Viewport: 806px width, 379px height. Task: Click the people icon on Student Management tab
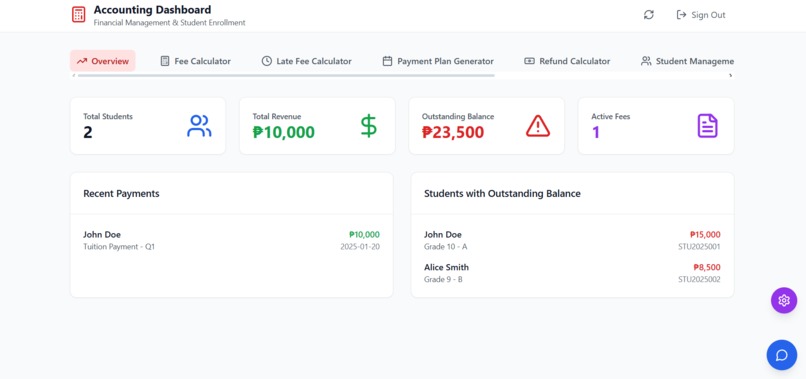[x=646, y=61]
